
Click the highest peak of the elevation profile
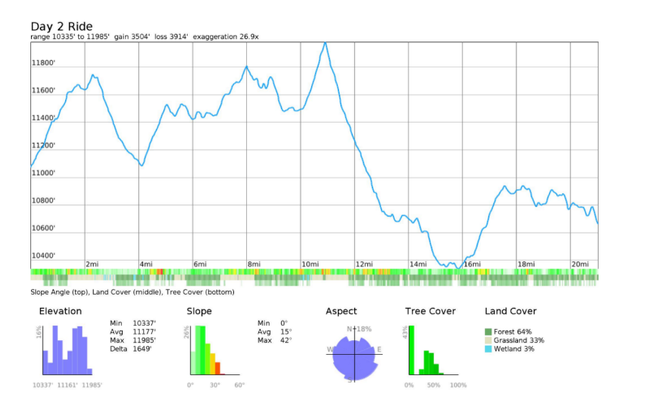pyautogui.click(x=325, y=44)
